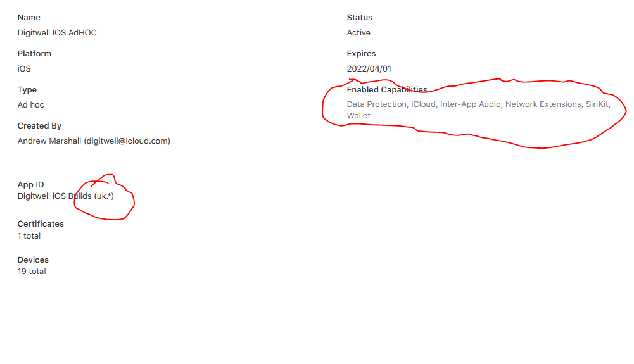Screen dimensions: 634x364
Task: Click the 'Type' label
Action: [x=27, y=90]
